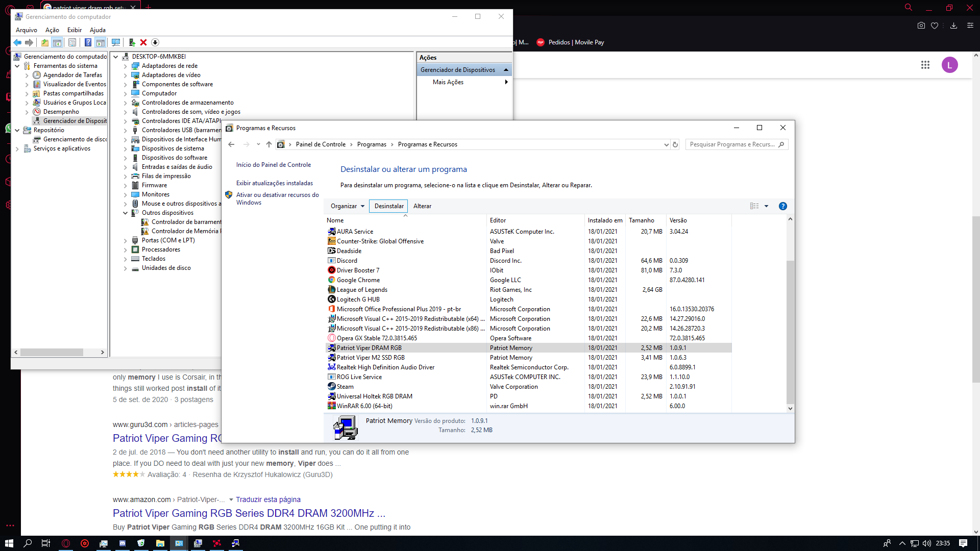Image resolution: width=980 pixels, height=551 pixels.
Task: Click the Up arrow in Programas e Recursos navigation
Action: (x=269, y=145)
